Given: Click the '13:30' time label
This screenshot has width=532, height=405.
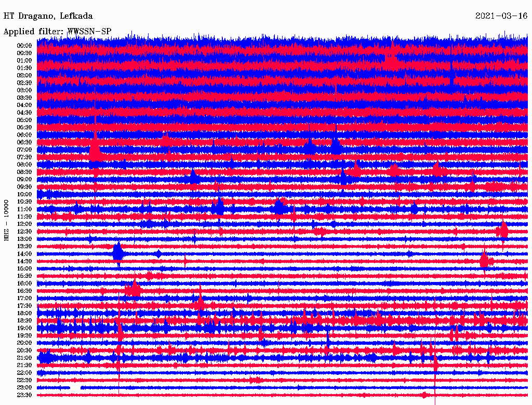Looking at the screenshot, I should click(x=24, y=247).
